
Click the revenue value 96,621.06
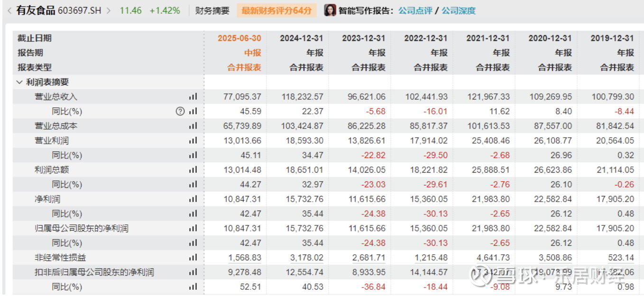[x=367, y=97]
